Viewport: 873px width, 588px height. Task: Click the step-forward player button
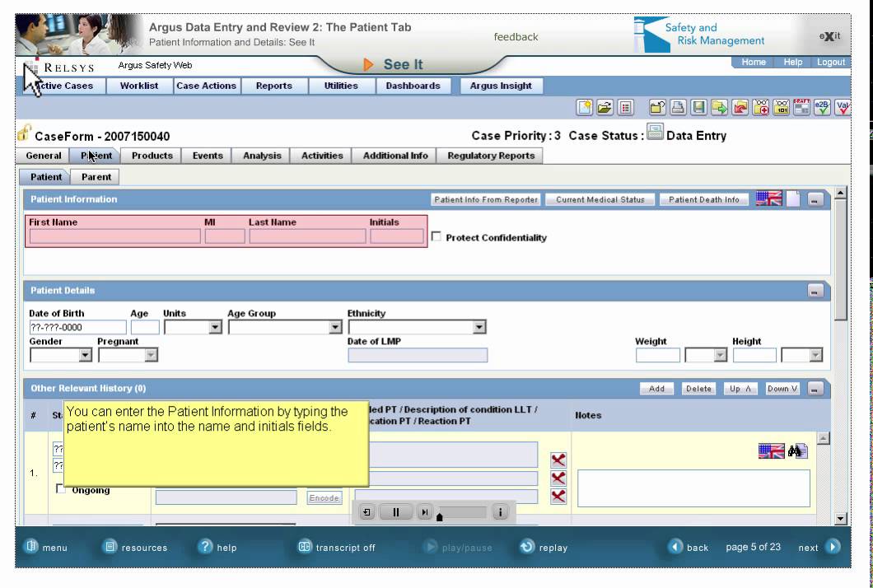pos(424,512)
